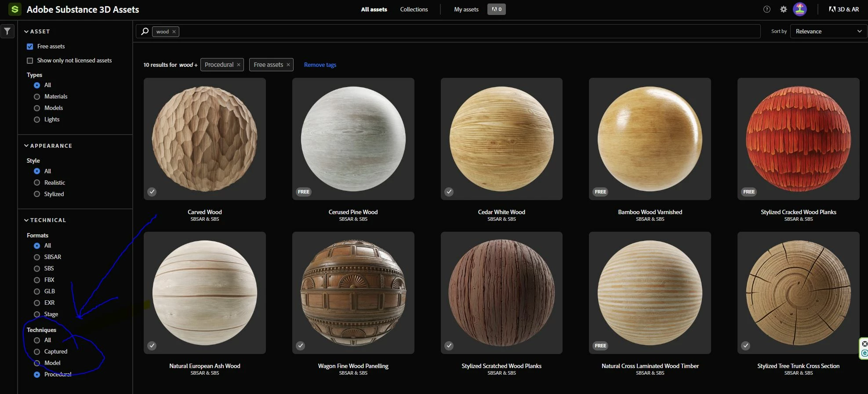Select Materials under Types

(x=37, y=96)
